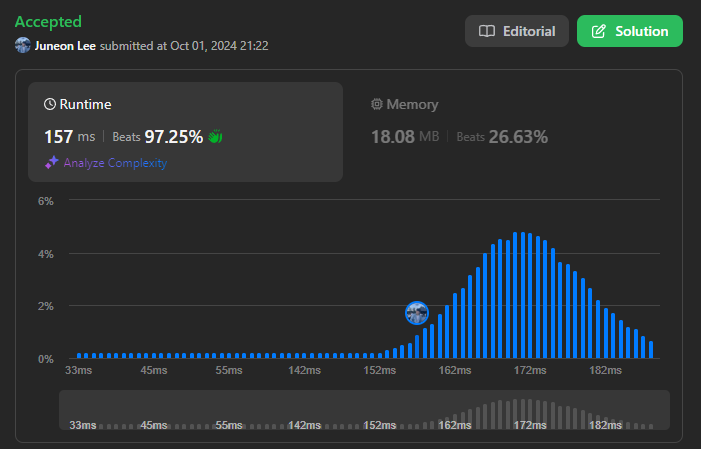Click the 157 ms runtime value
Screen dimensions: 701x449
(x=69, y=137)
